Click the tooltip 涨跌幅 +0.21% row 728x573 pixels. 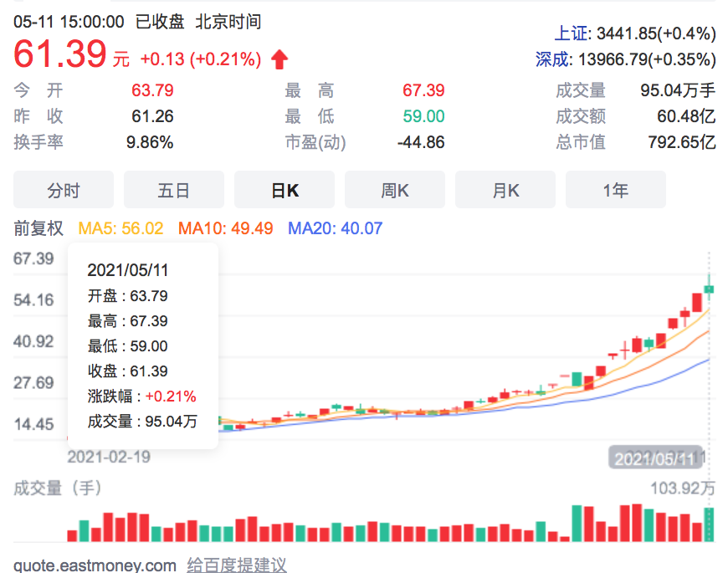pos(141,396)
